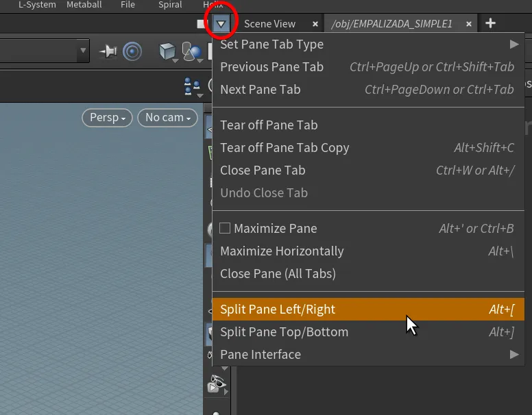Click the sphere shading objects icon
Image resolution: width=532 pixels, height=415 pixels.
tap(193, 52)
